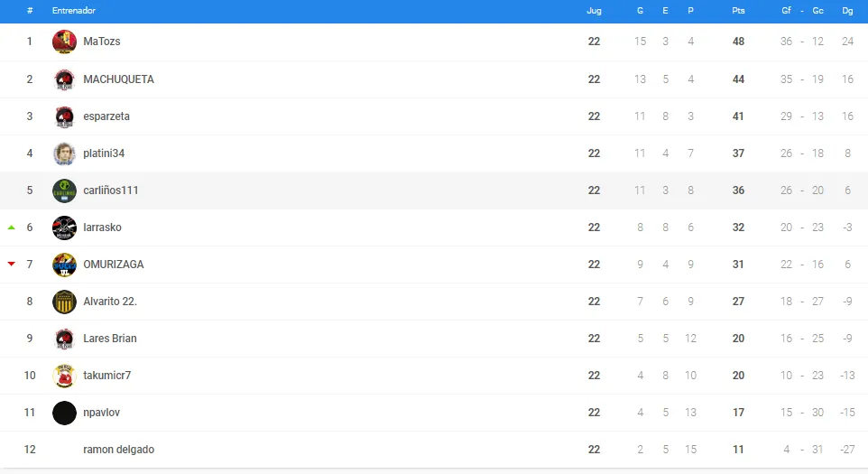
Task: Click Lares Brian name
Action: point(109,339)
